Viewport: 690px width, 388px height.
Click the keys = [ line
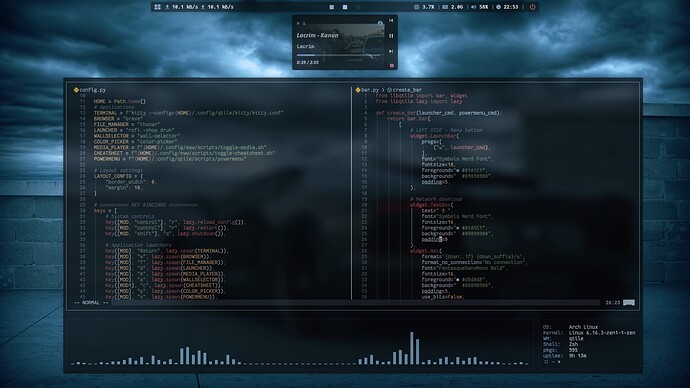(105, 211)
